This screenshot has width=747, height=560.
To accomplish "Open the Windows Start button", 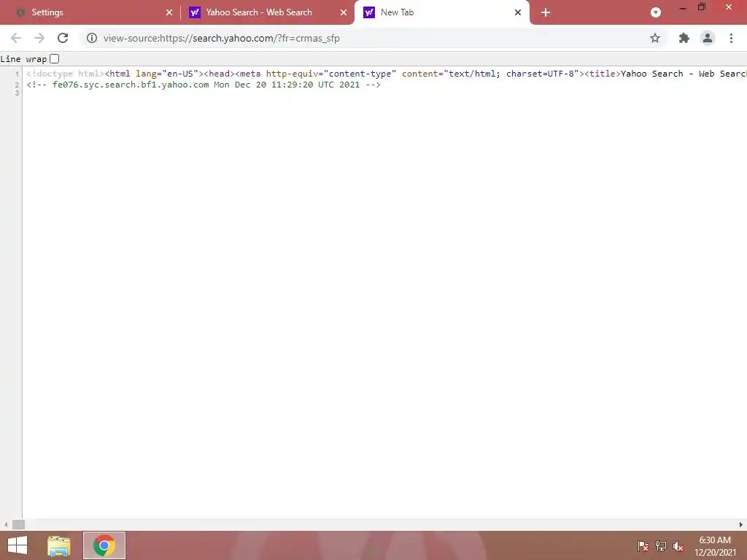I will coord(18,545).
